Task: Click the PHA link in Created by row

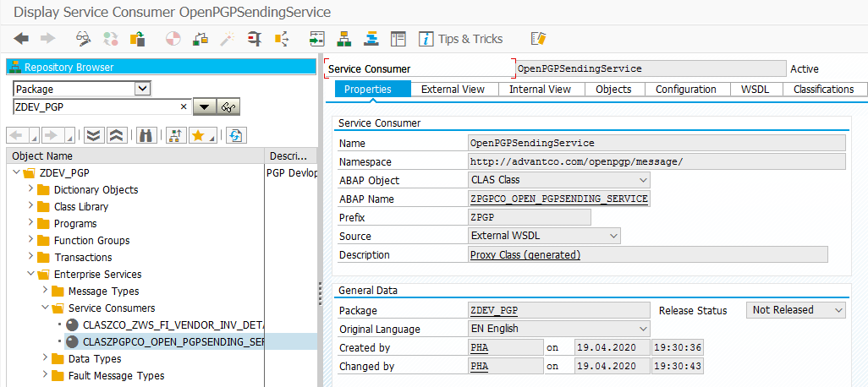Action: 480,348
